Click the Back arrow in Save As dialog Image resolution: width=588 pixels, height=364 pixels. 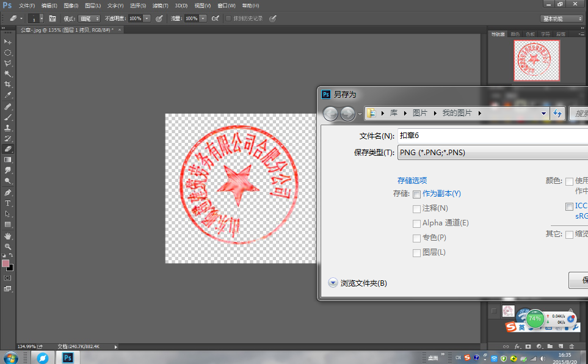pyautogui.click(x=330, y=114)
